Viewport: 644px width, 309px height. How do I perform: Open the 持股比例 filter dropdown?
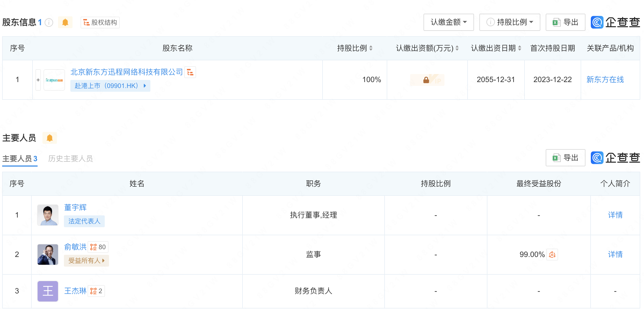click(509, 22)
